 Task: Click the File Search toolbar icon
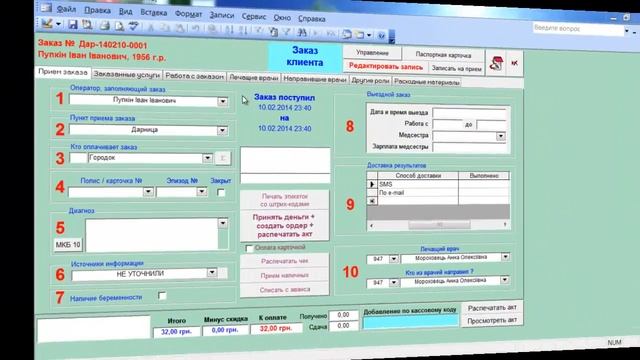[x=87, y=25]
